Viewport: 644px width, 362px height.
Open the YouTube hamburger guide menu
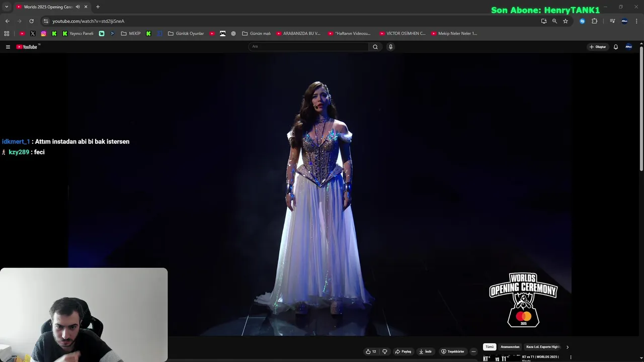coord(8,47)
